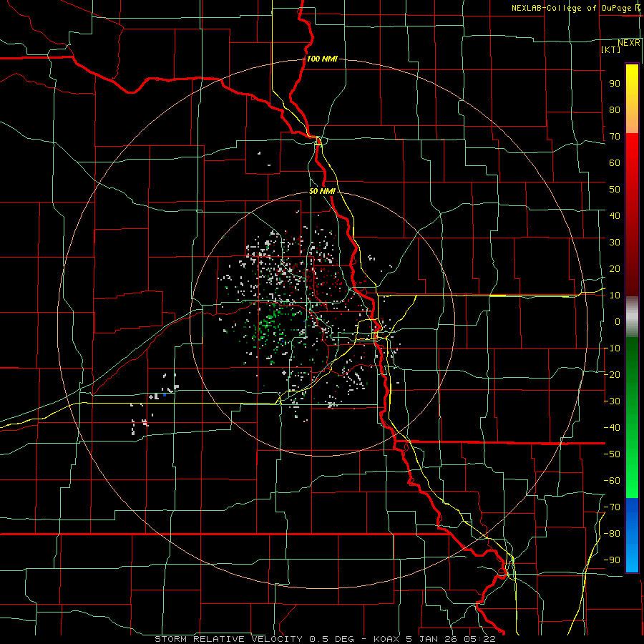Click the "KOAX 5 JAN 26 05:22" timestamp text
This screenshot has height=644, width=644.
[x=434, y=639]
